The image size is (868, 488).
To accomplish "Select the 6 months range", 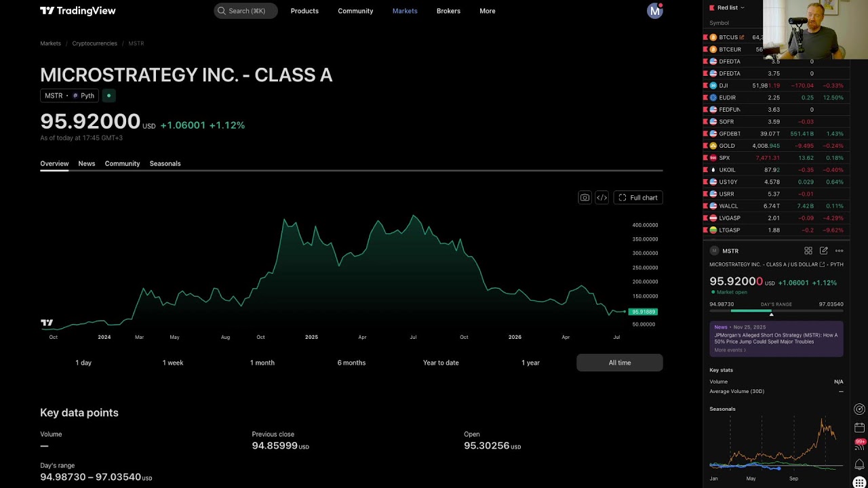I will pos(351,363).
